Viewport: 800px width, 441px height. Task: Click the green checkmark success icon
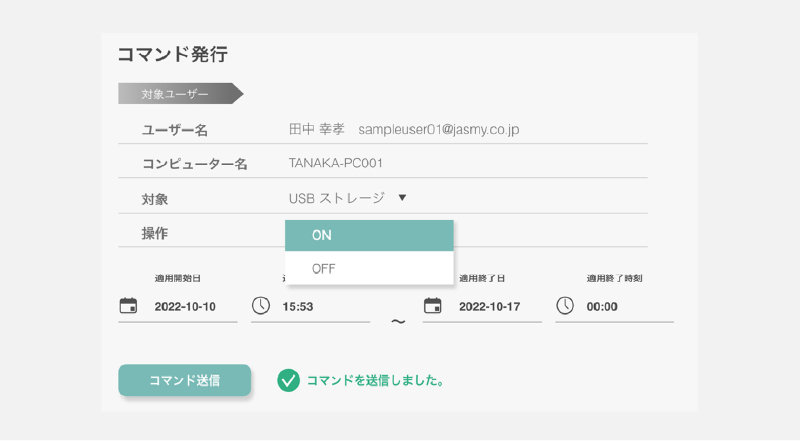[x=288, y=381]
